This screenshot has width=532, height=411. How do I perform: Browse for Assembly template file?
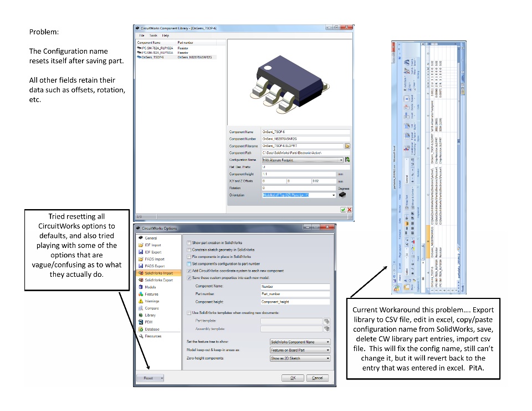click(x=326, y=329)
